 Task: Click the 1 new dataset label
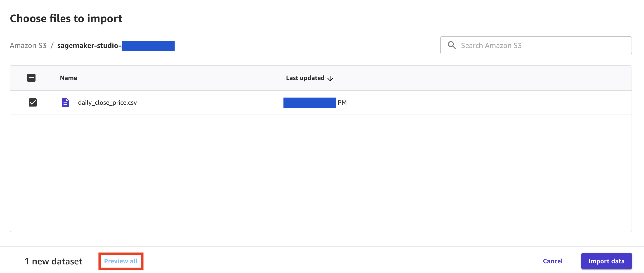point(53,261)
